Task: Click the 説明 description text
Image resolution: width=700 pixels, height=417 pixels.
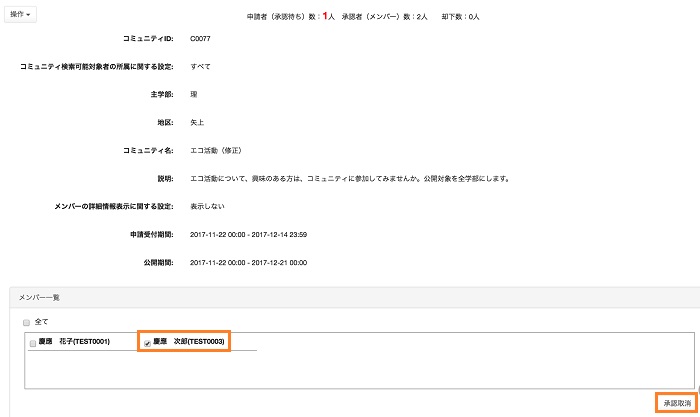Action: (349, 179)
